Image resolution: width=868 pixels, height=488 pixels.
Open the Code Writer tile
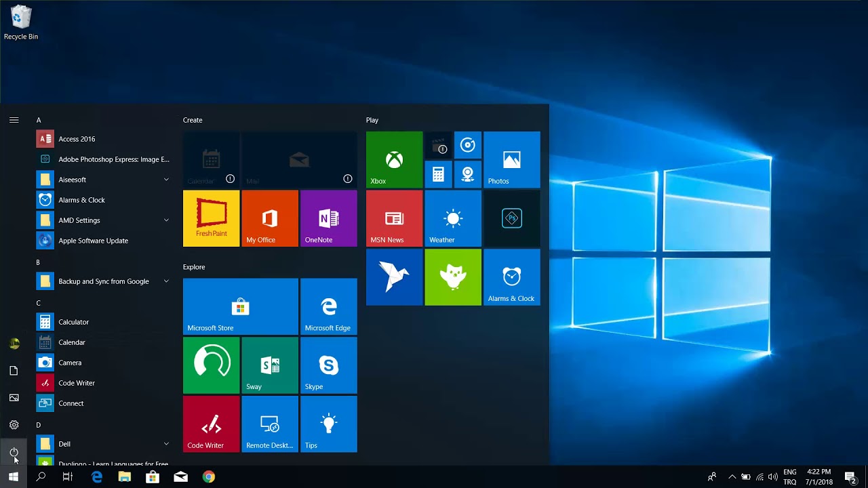[211, 424]
